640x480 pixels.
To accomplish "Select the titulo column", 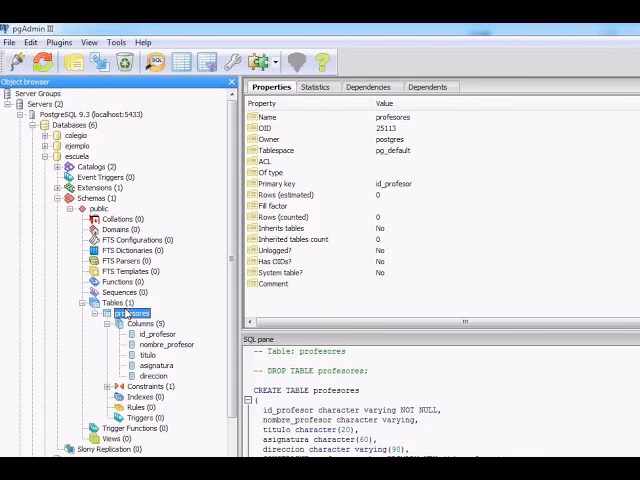I will point(148,355).
